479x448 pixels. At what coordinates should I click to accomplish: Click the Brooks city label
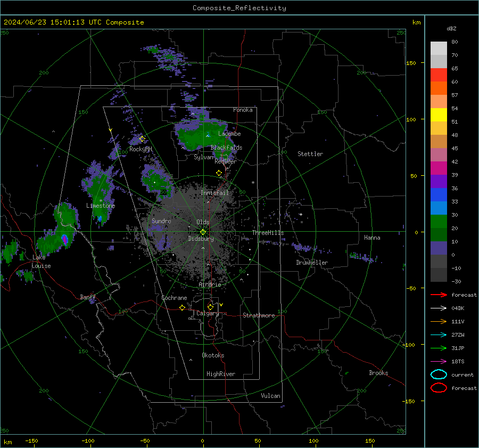coord(378,373)
